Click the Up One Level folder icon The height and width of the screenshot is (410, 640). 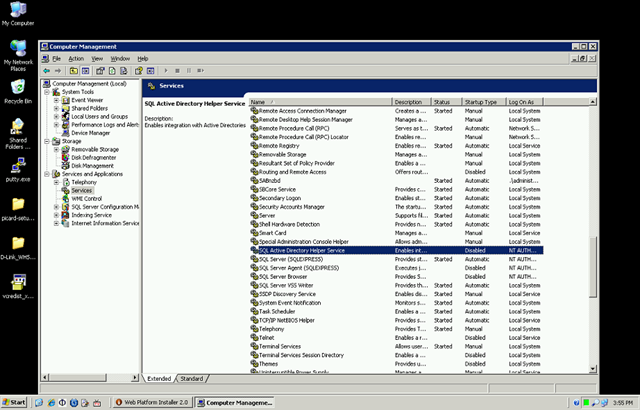click(73, 71)
